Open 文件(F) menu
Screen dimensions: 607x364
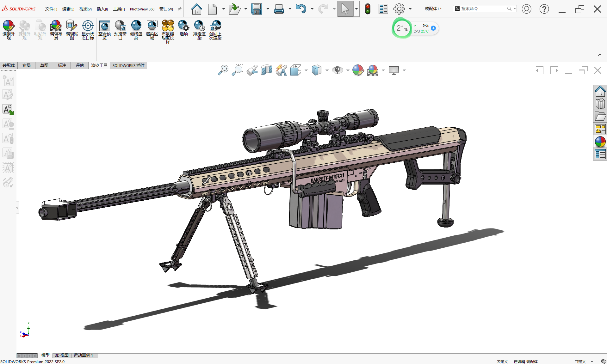pos(51,9)
